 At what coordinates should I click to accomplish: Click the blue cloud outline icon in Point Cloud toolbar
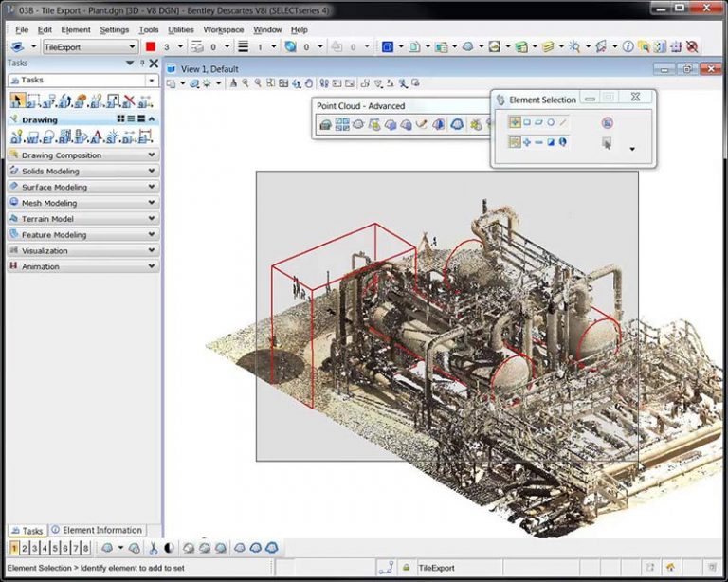pyautogui.click(x=457, y=124)
